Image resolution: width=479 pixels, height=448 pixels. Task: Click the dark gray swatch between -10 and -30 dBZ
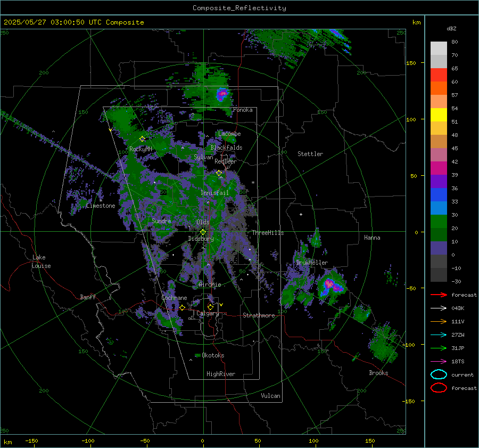pos(439,275)
